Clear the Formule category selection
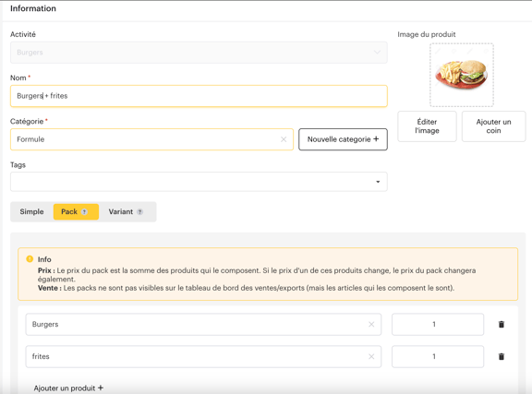532x394 pixels. (x=284, y=139)
